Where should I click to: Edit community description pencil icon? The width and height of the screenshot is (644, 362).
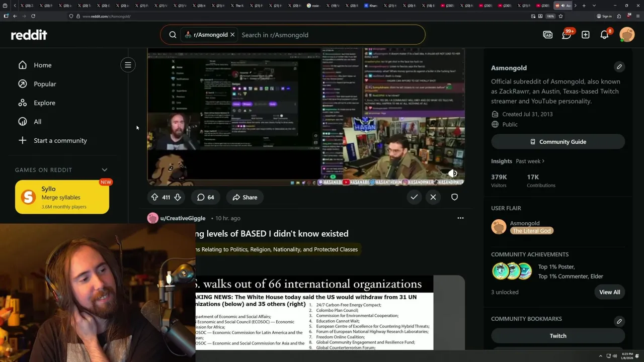click(619, 67)
